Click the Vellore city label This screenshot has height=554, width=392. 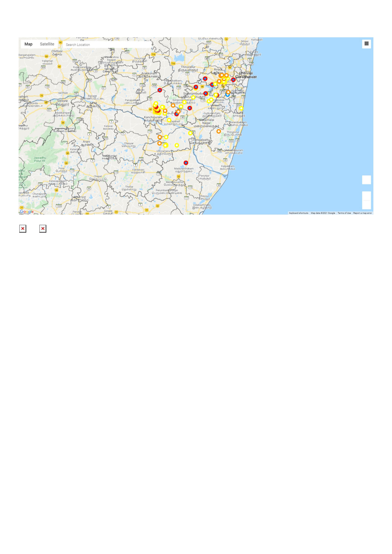click(63, 103)
